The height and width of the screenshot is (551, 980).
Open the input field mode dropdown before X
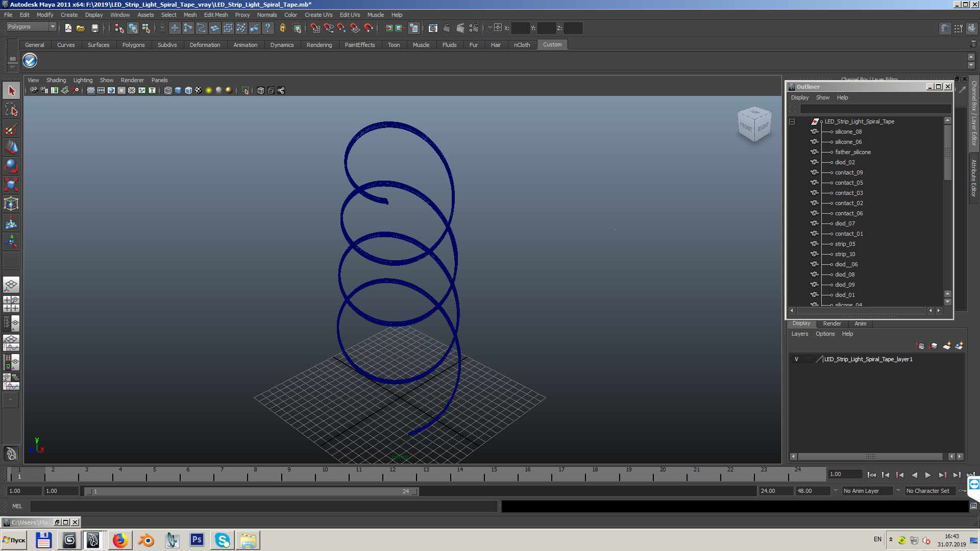[490, 28]
